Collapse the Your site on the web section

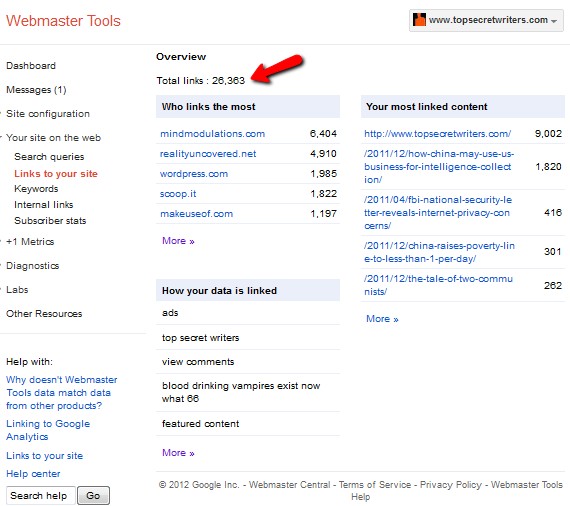point(53,138)
